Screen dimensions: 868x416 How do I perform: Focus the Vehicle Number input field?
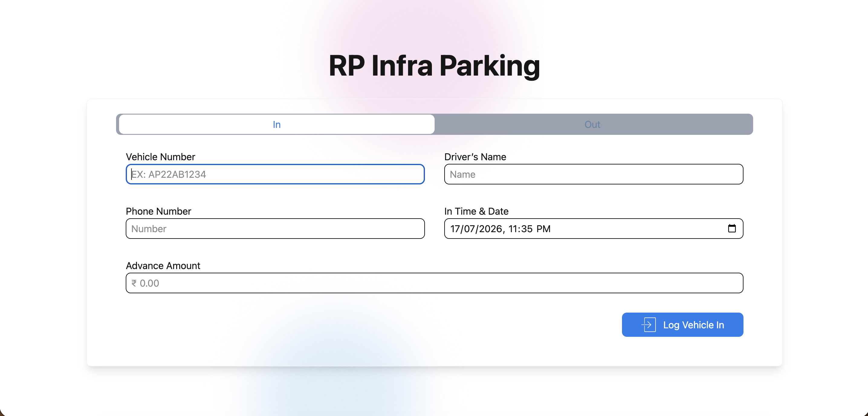[x=275, y=174]
